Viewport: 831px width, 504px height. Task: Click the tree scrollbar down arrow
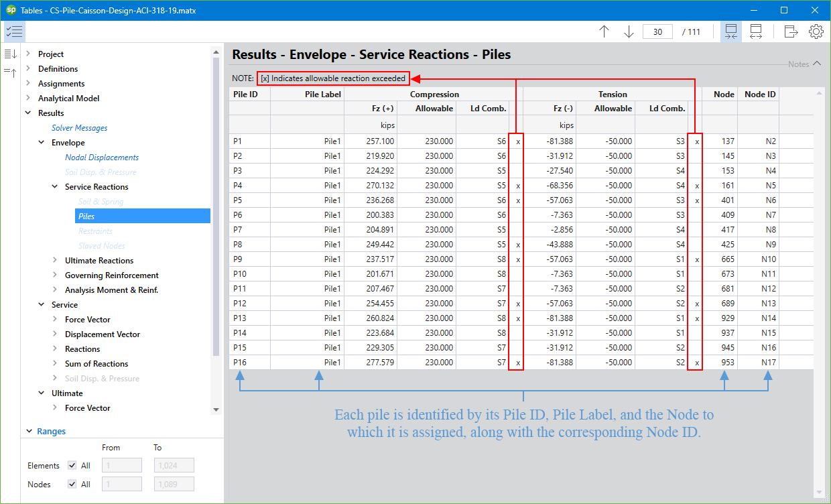coord(216,409)
